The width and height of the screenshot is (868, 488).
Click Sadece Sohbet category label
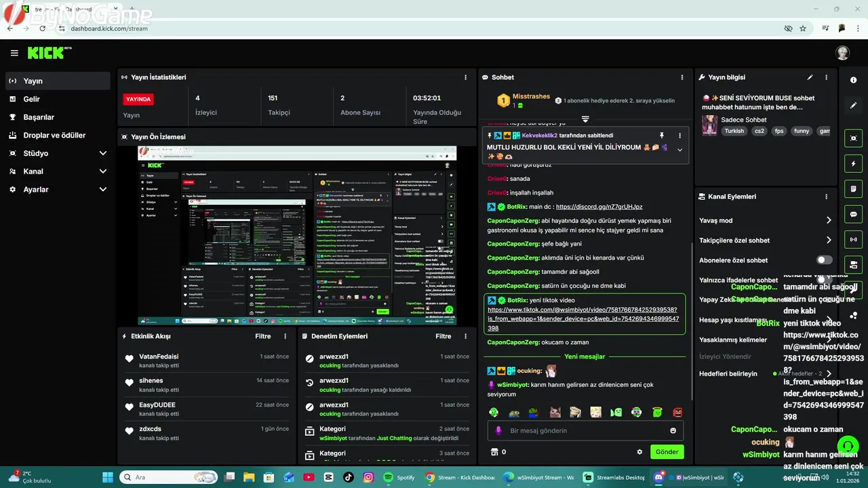(744, 119)
